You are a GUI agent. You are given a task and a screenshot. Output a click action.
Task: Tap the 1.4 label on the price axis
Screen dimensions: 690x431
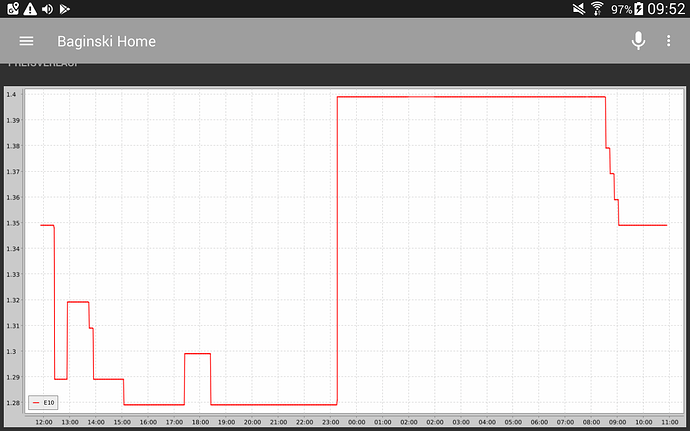[x=11, y=95]
